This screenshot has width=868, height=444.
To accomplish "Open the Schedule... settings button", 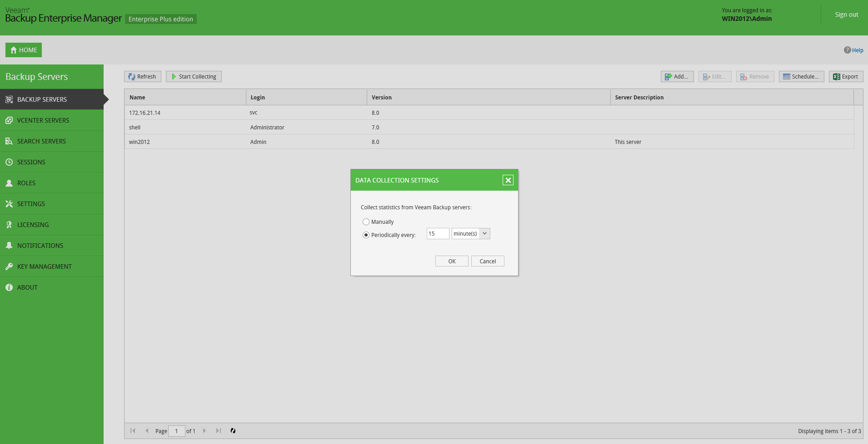I will pyautogui.click(x=802, y=77).
